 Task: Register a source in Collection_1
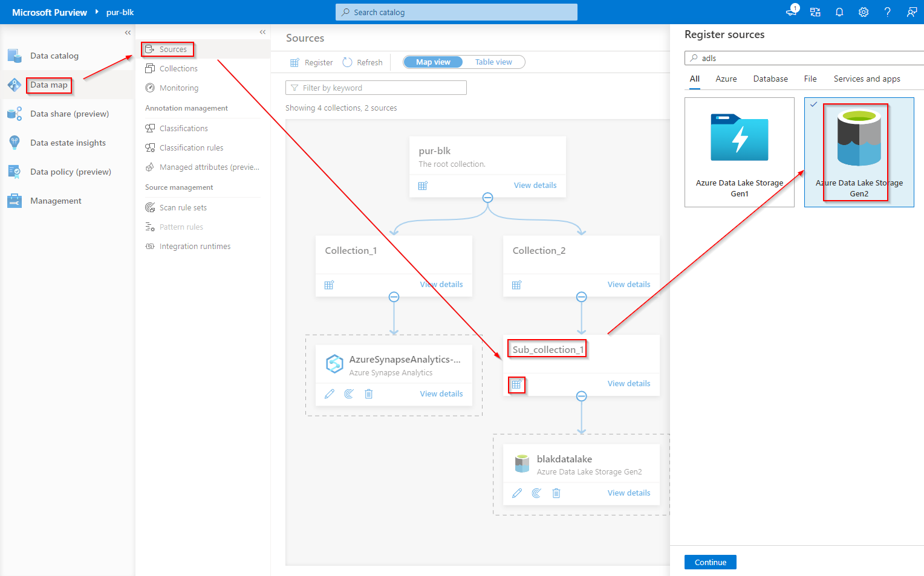click(329, 285)
